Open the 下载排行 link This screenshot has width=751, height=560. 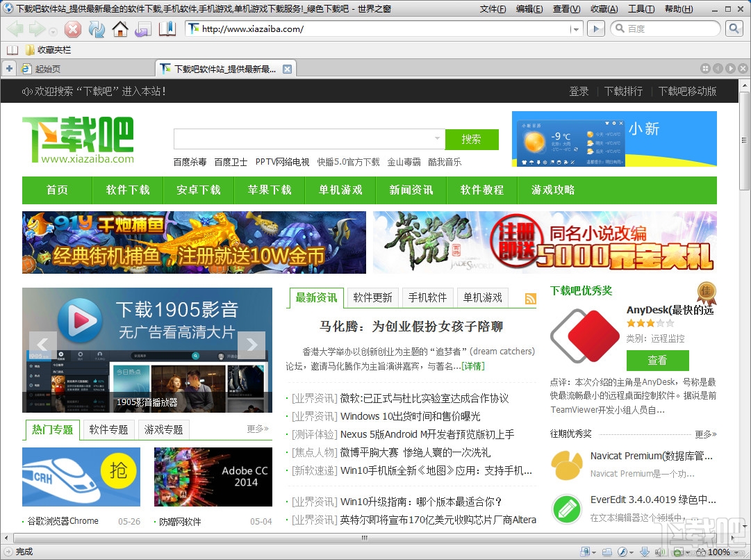pyautogui.click(x=623, y=92)
